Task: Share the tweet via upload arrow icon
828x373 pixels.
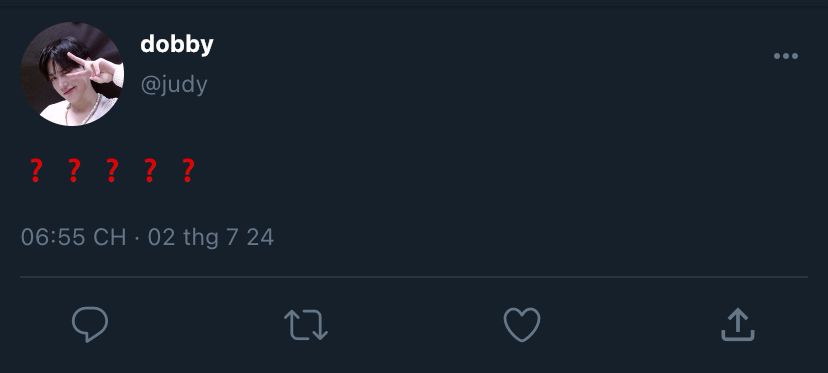Action: 738,324
